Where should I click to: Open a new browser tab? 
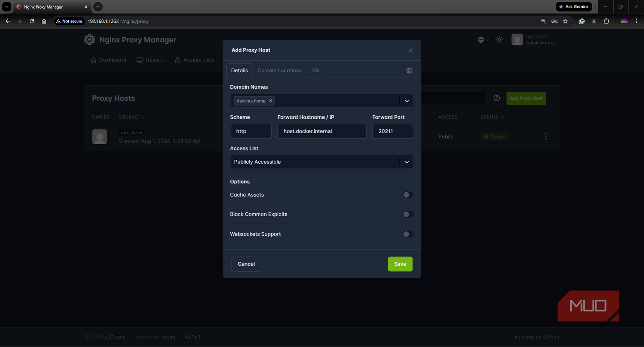coord(98,7)
